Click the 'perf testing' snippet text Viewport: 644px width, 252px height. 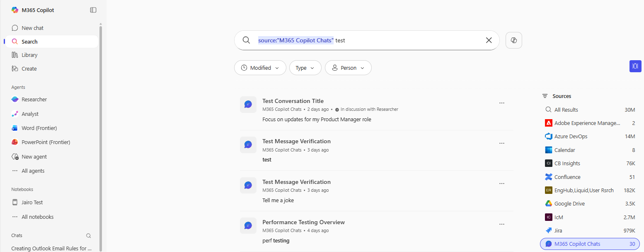pos(276,240)
